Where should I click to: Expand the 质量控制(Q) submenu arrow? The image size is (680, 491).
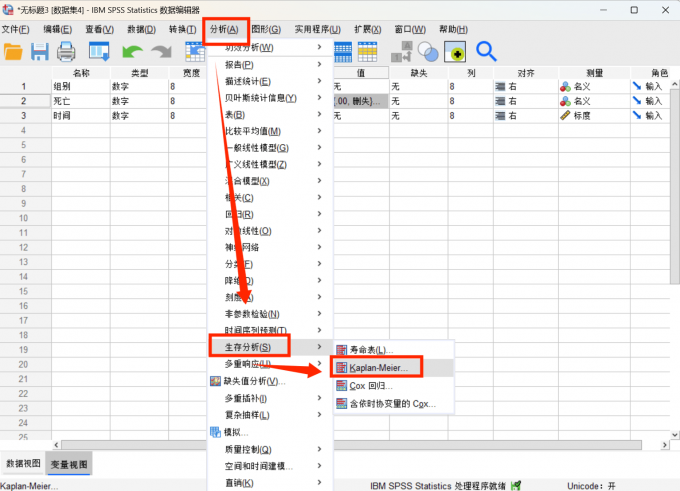(319, 449)
